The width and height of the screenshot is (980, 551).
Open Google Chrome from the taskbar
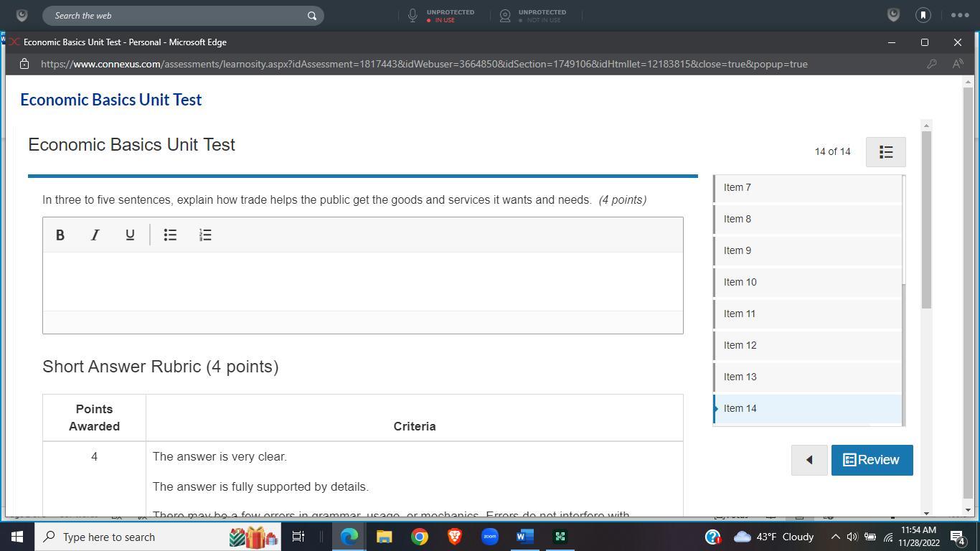(420, 537)
